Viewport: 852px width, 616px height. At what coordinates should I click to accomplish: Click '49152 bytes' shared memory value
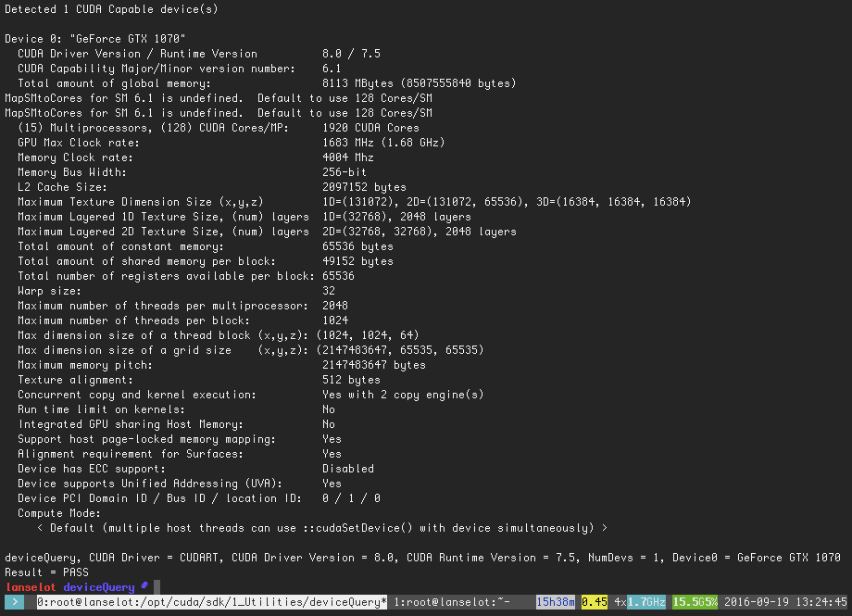coord(357,261)
